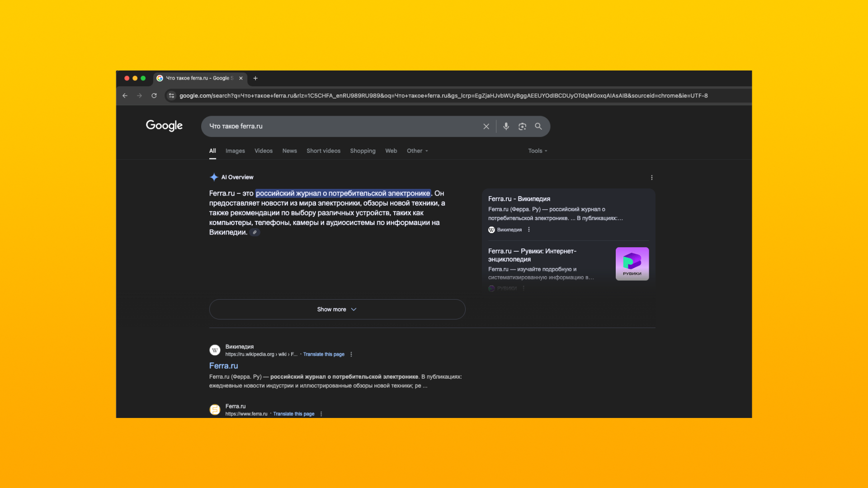Viewport: 868px width, 488px height.
Task: Open the Ferra.ru Wikipedia result link
Action: (223, 366)
